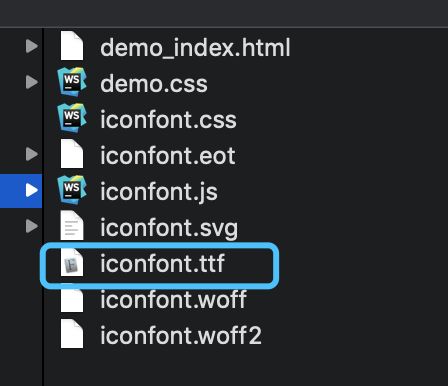Viewport: 448px width, 386px height.
Task: Click the text document icon for iconfont.svg
Action: [x=72, y=226]
